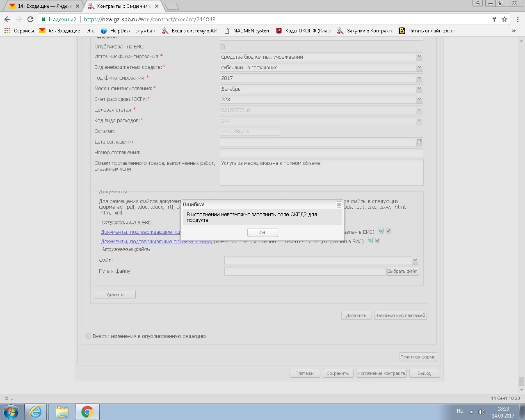Open Chrome menu (three dots)
Viewport: 525px width, 420px height.
point(518,19)
